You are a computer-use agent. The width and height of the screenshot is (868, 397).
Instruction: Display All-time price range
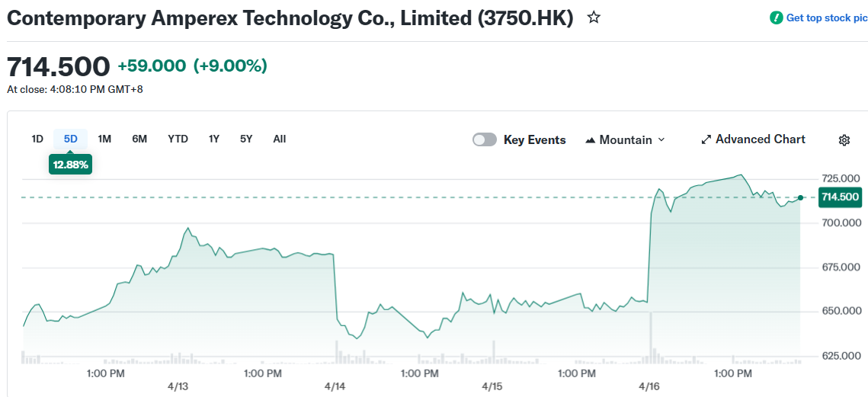click(x=280, y=139)
